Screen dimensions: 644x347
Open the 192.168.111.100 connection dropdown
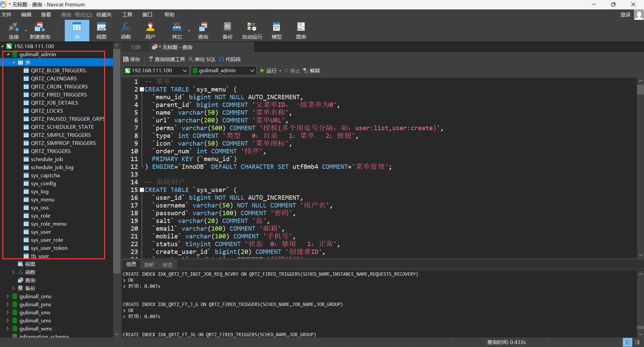click(184, 71)
